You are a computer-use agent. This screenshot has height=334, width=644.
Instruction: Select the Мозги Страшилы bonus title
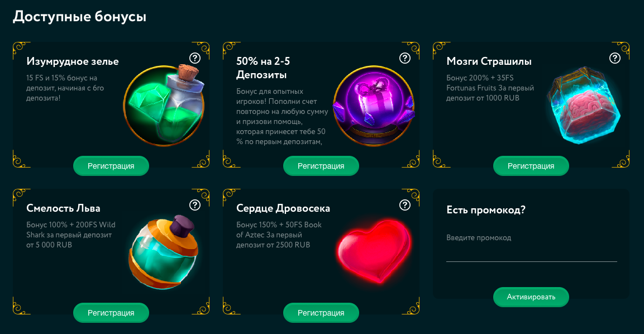pos(489,61)
